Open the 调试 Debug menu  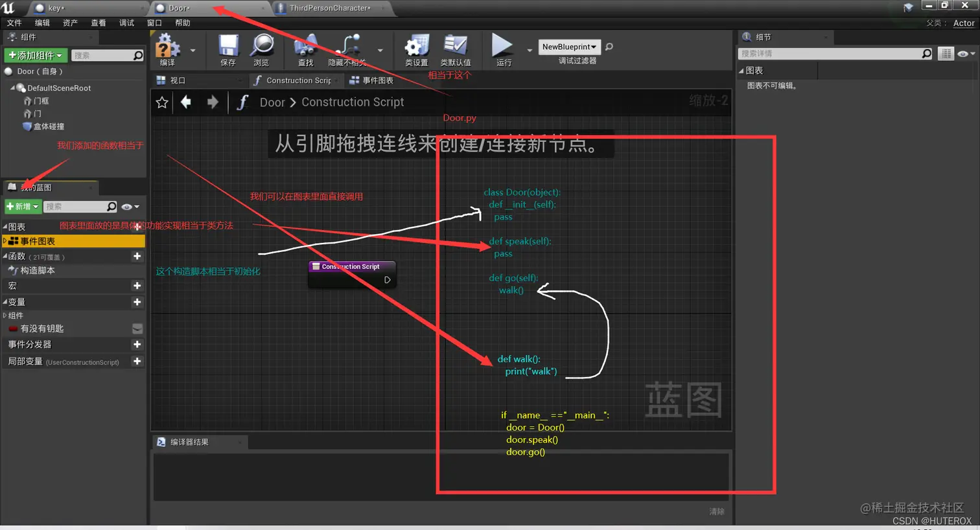pyautogui.click(x=126, y=23)
